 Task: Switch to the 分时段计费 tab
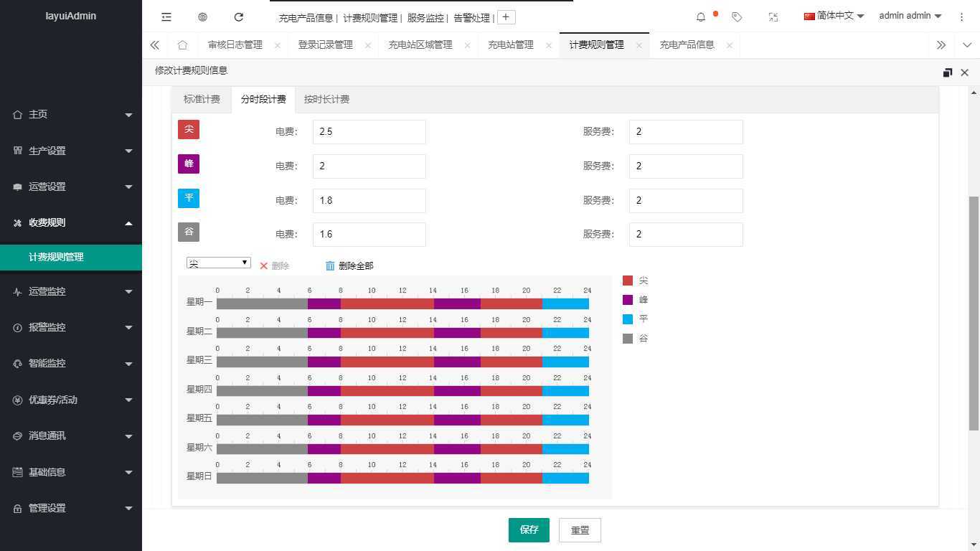coord(263,99)
